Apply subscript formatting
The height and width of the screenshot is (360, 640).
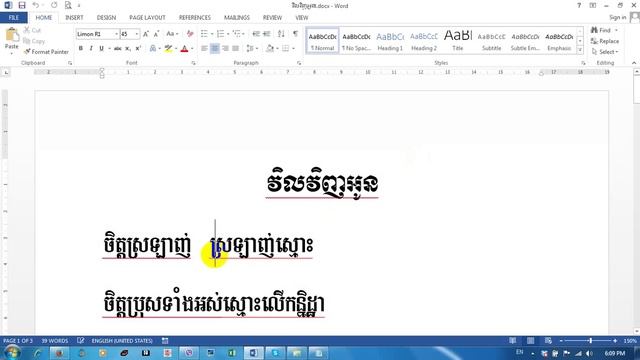pos(128,49)
